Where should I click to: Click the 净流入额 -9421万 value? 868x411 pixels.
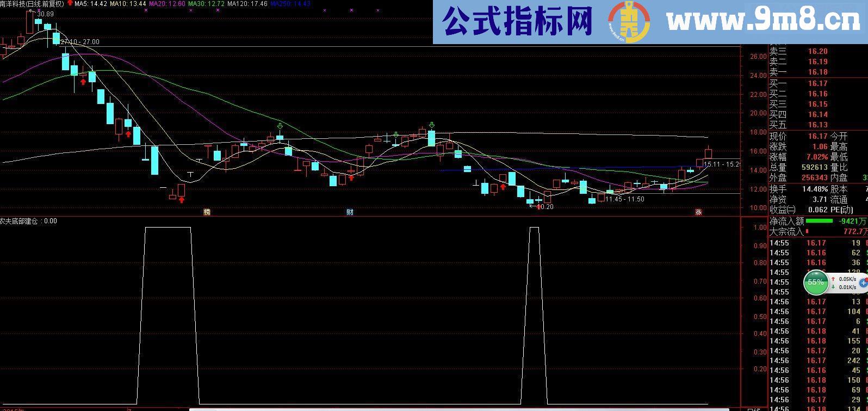853,222
